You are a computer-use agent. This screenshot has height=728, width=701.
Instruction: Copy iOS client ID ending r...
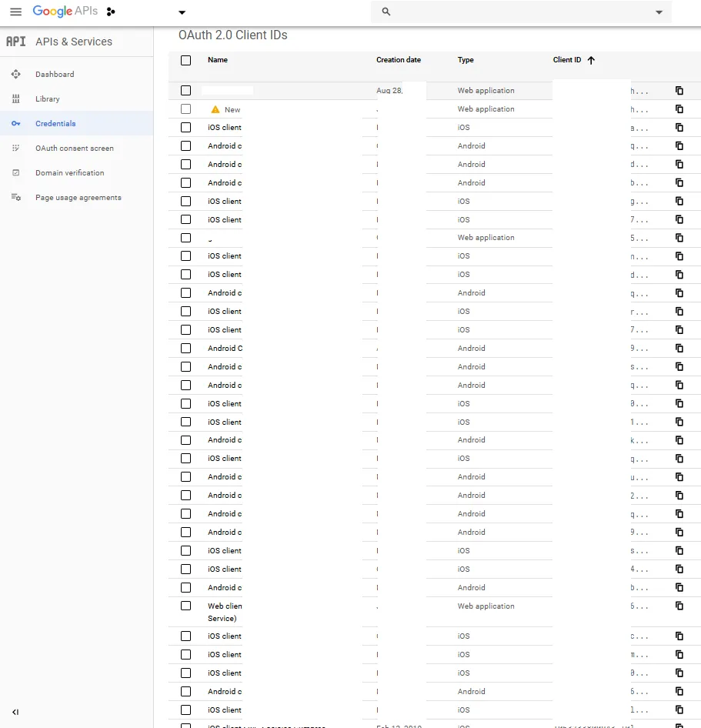click(x=679, y=311)
